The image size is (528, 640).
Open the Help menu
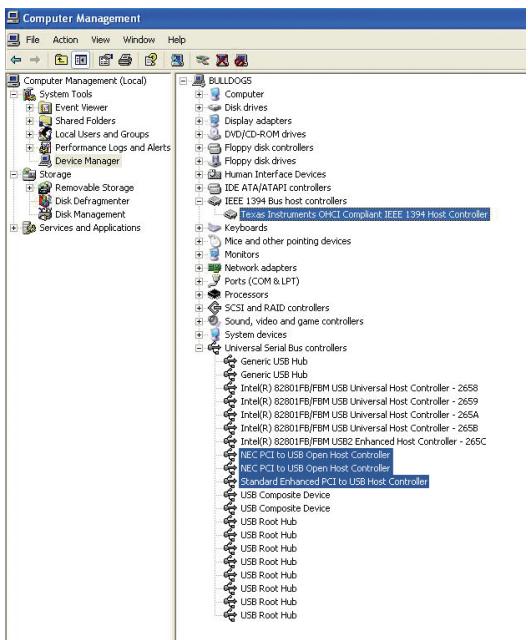tap(176, 40)
